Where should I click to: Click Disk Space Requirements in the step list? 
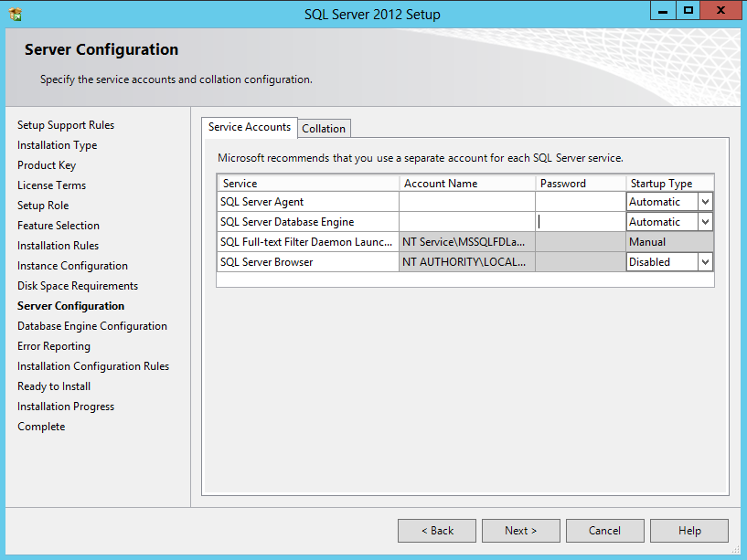coord(78,286)
